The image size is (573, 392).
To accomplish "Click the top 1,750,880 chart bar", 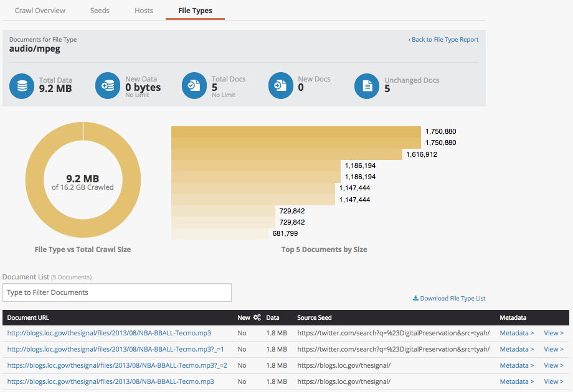I will coord(296,132).
